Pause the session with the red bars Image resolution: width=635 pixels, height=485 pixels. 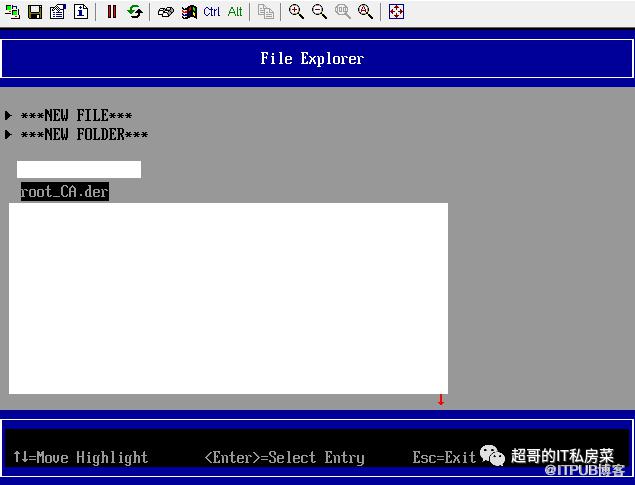point(111,12)
